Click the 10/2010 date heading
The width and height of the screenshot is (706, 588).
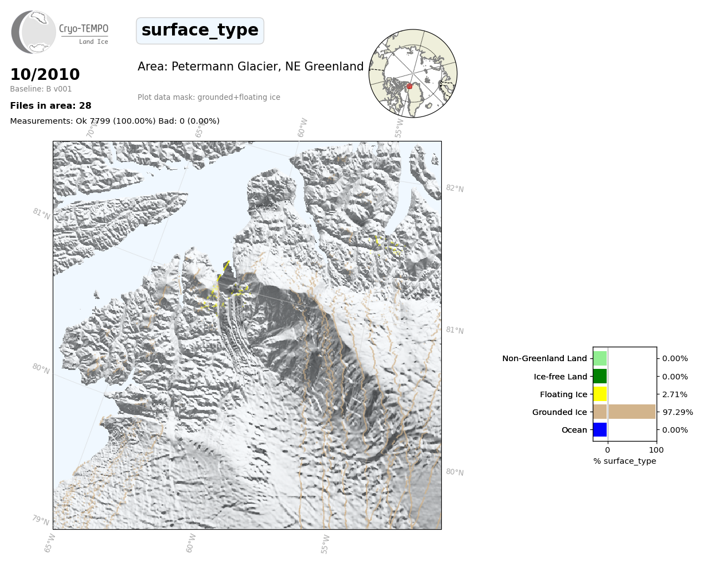(x=45, y=74)
